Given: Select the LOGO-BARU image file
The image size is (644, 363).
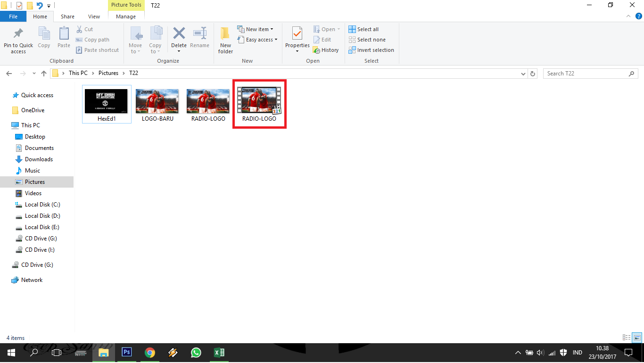Looking at the screenshot, I should (x=157, y=105).
